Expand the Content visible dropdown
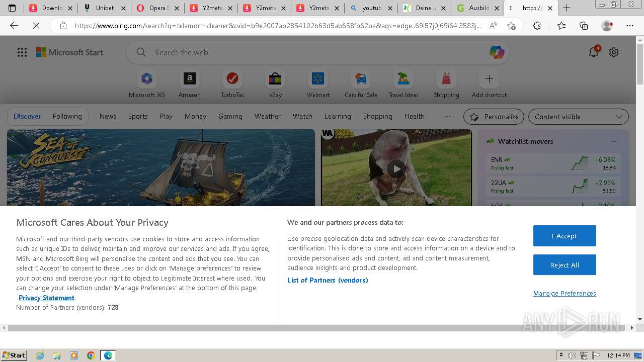644x362 pixels. pyautogui.click(x=579, y=117)
